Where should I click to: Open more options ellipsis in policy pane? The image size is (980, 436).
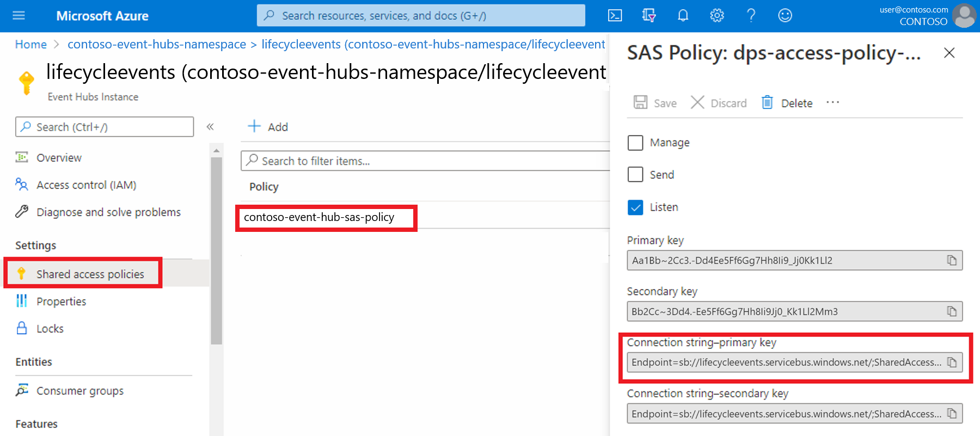(832, 102)
